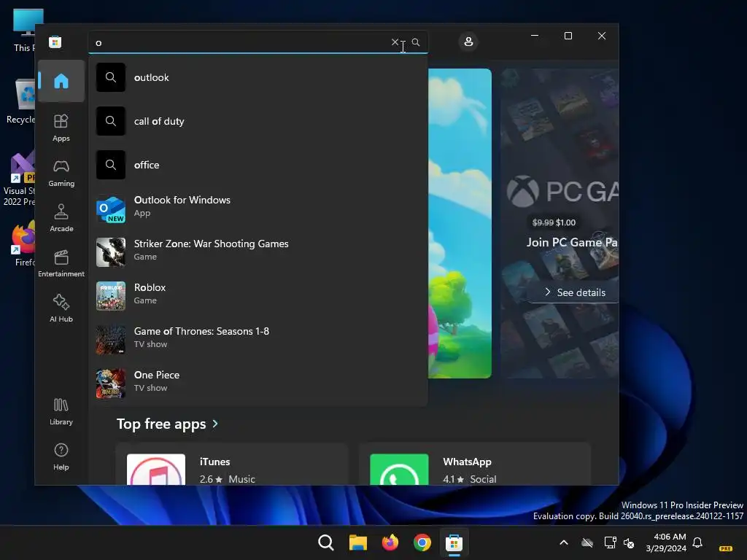Click the Microsoft Store logo icon

tap(55, 42)
